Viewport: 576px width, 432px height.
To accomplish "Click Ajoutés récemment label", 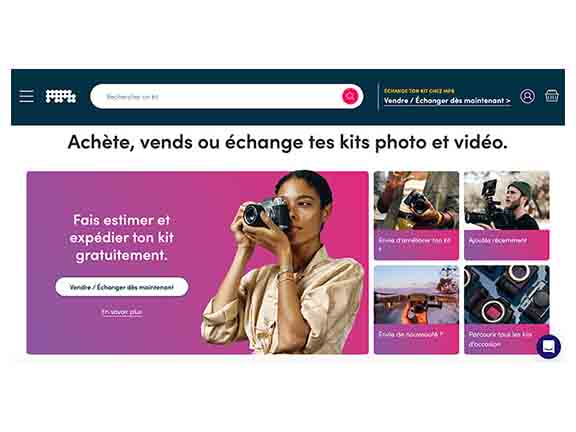I will [498, 241].
